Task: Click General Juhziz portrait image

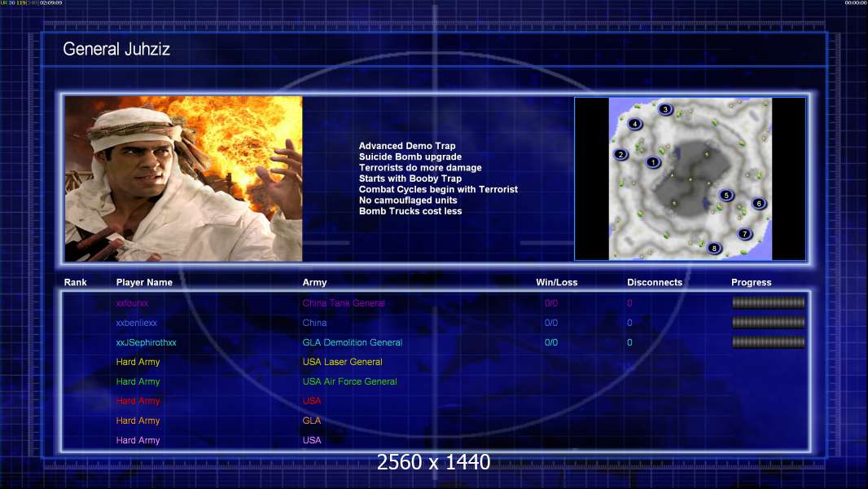Action: point(183,178)
